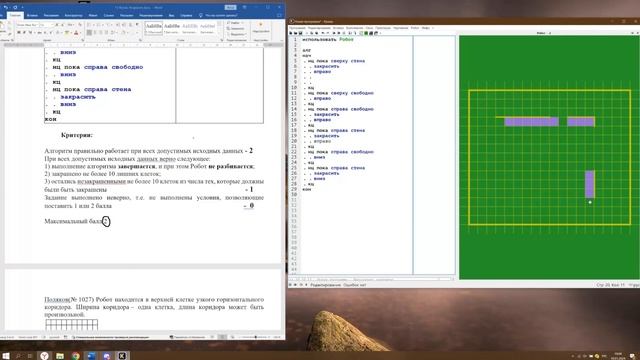
Task: Switch to the Вставка tab in Word
Action: coord(32,16)
